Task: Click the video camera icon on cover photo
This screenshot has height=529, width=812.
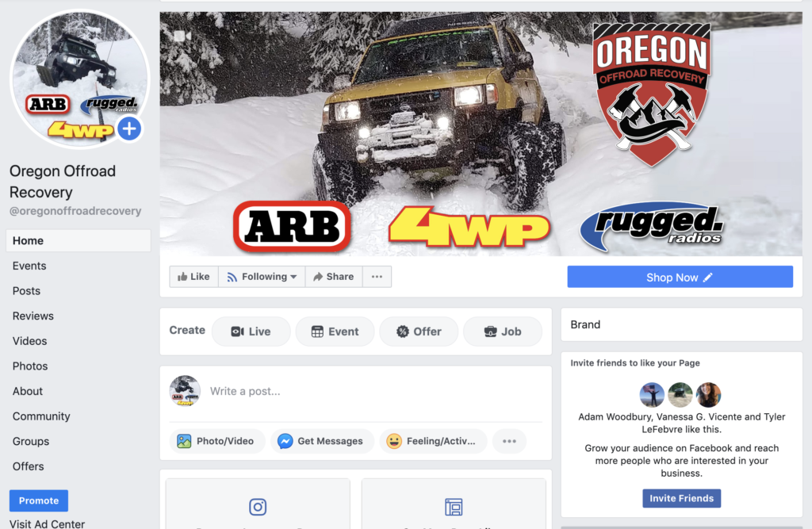Action: [182, 36]
